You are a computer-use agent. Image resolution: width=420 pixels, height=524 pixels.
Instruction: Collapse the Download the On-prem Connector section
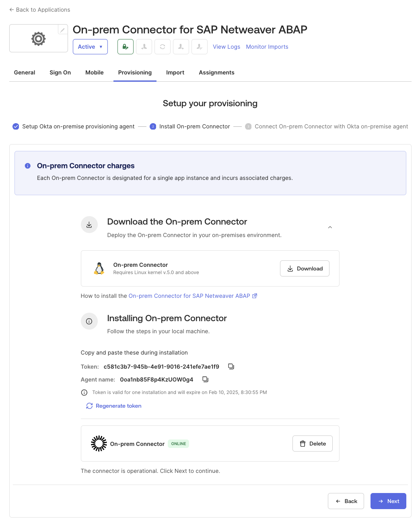(330, 227)
